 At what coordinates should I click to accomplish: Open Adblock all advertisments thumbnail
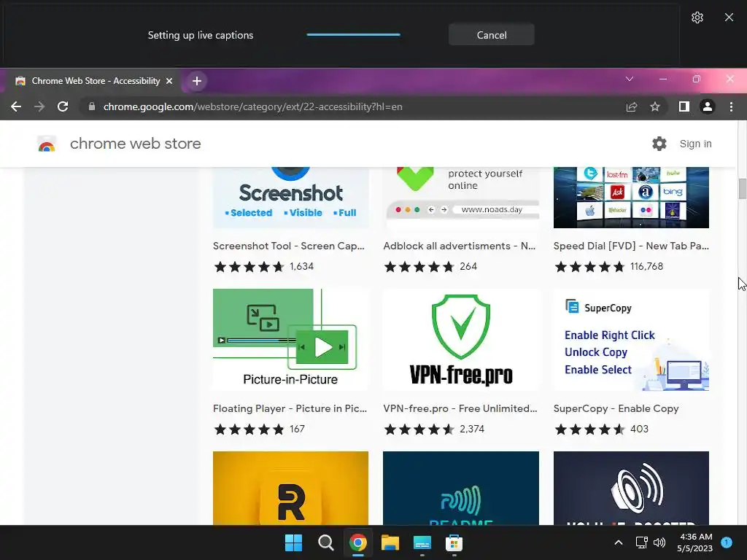click(x=461, y=197)
